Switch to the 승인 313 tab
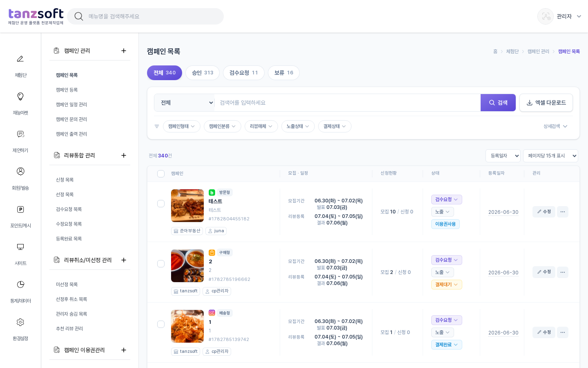588x368 pixels. 203,73
